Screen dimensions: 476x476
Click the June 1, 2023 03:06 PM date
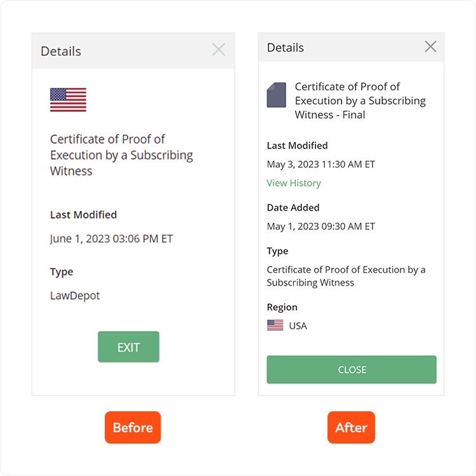[112, 239]
